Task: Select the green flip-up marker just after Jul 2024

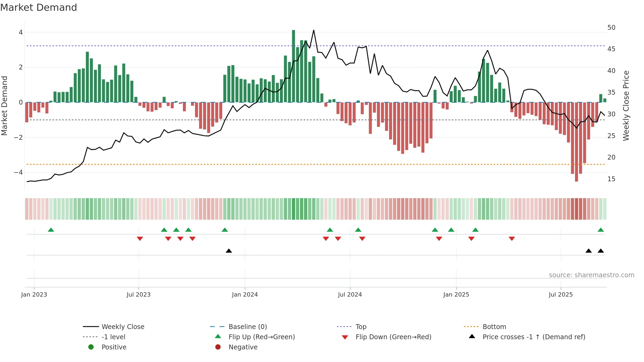Action: coord(358,230)
